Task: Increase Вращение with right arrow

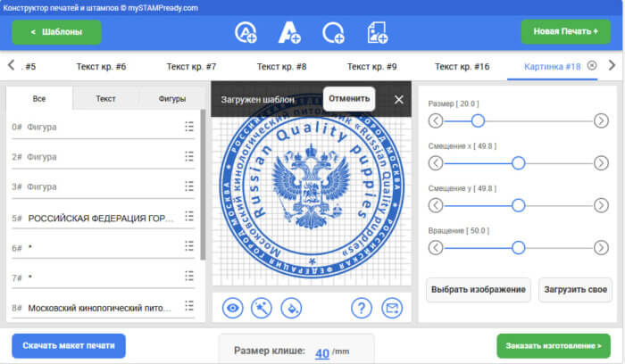Action: [x=601, y=248]
